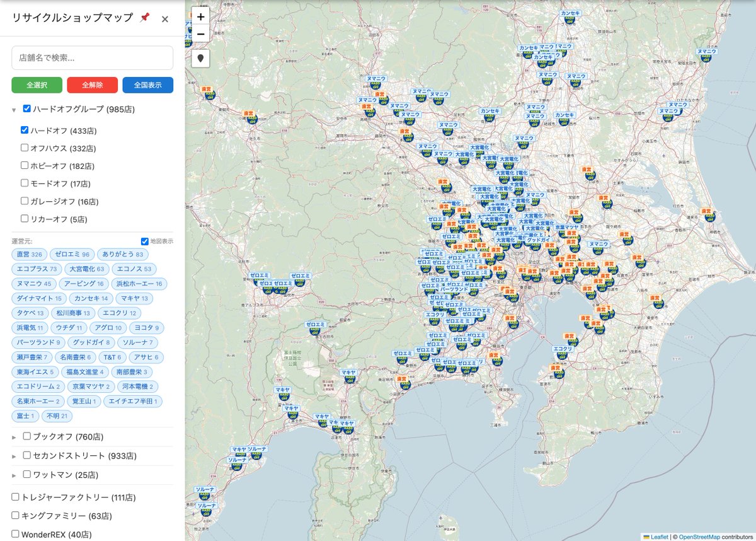Open the OpenStreetMap attribution link
The height and width of the screenshot is (541, 756).
pyautogui.click(x=699, y=535)
